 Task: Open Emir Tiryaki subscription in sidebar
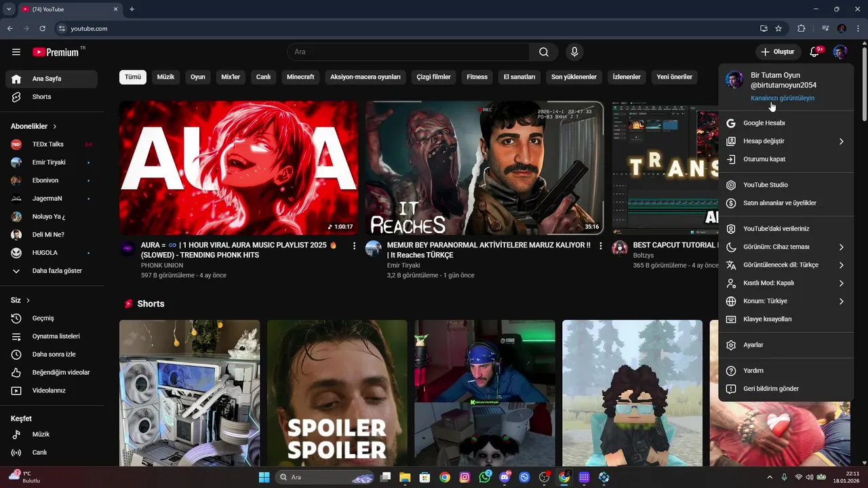click(52, 163)
